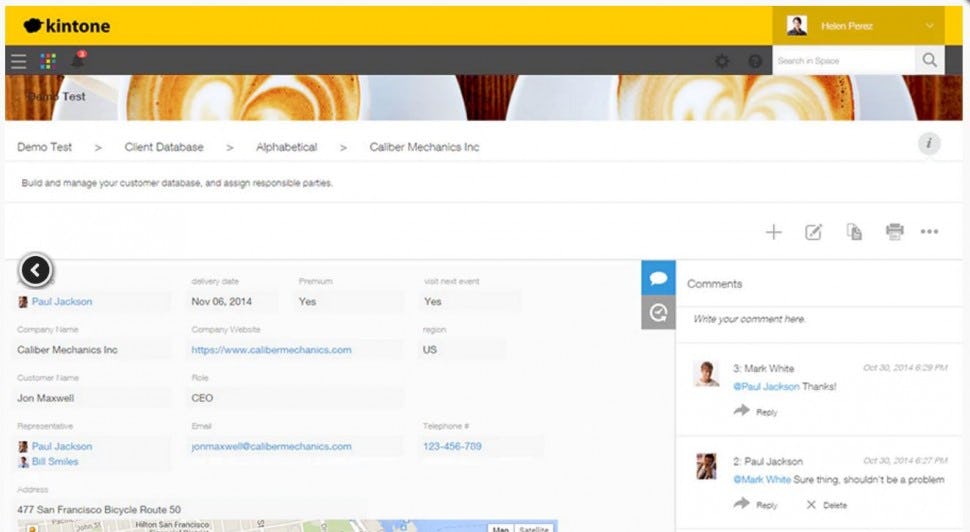The image size is (970, 532).
Task: Switch to the Comments speech bubble tab
Action: click(x=658, y=278)
